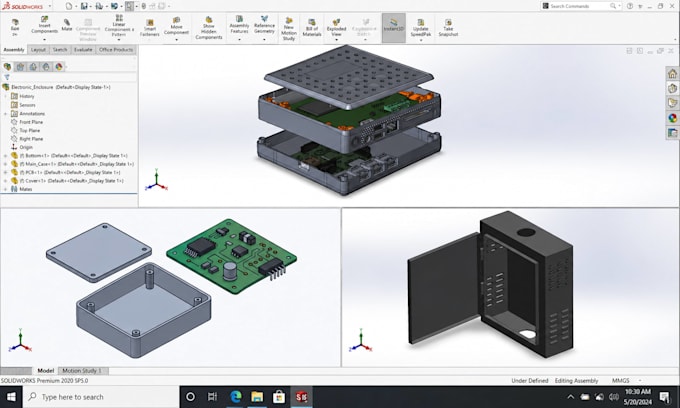
Task: Select Origin in the tree
Action: (22, 147)
